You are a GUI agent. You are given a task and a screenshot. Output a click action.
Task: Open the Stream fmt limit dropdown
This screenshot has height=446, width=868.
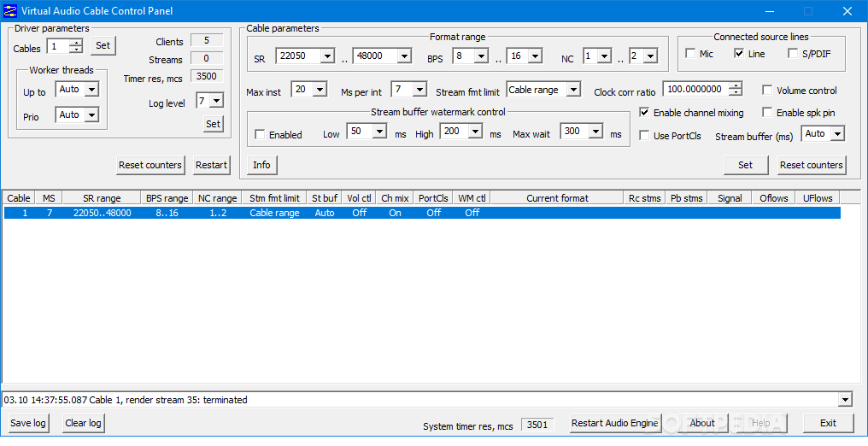pyautogui.click(x=573, y=89)
